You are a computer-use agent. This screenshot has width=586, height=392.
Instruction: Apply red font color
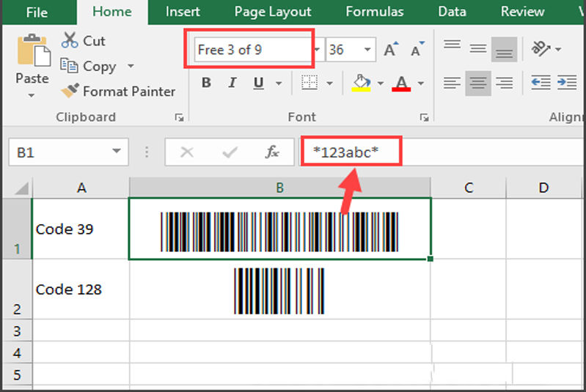pyautogui.click(x=401, y=83)
